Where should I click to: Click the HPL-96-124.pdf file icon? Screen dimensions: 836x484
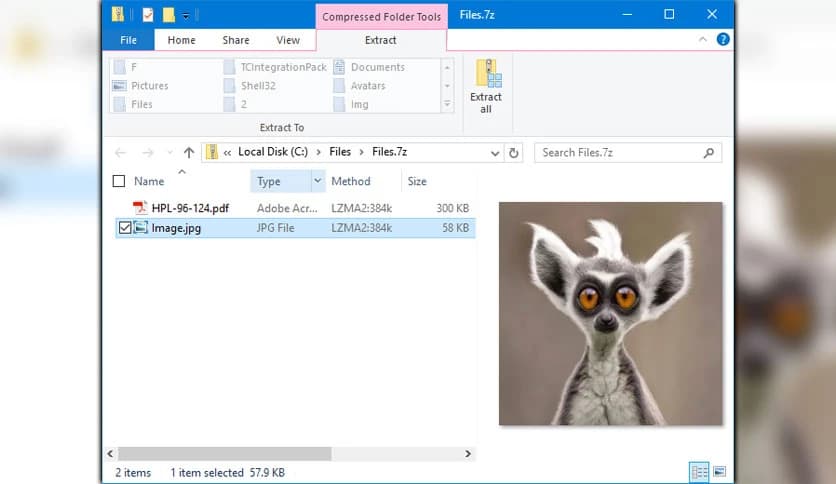click(140, 208)
